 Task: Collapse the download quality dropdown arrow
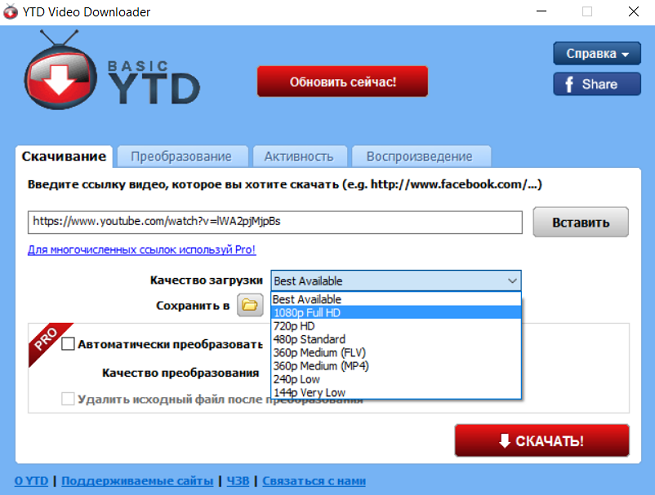(x=512, y=281)
